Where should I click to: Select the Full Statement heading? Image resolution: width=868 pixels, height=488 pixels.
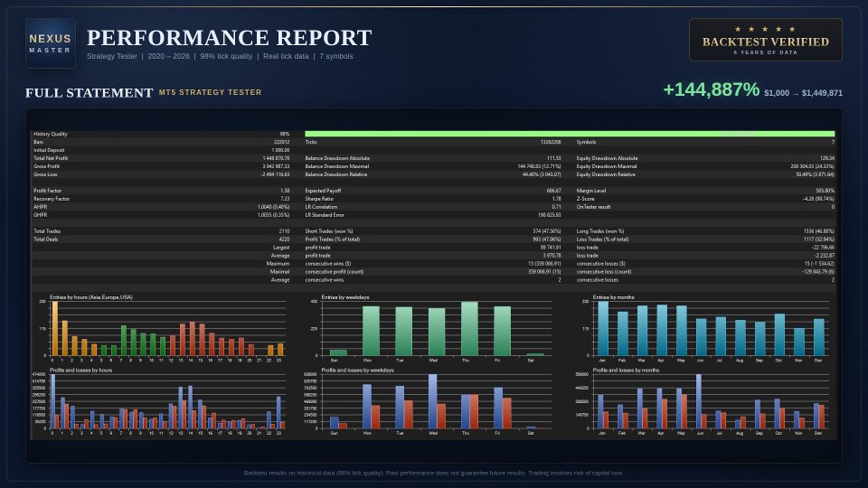pyautogui.click(x=90, y=93)
